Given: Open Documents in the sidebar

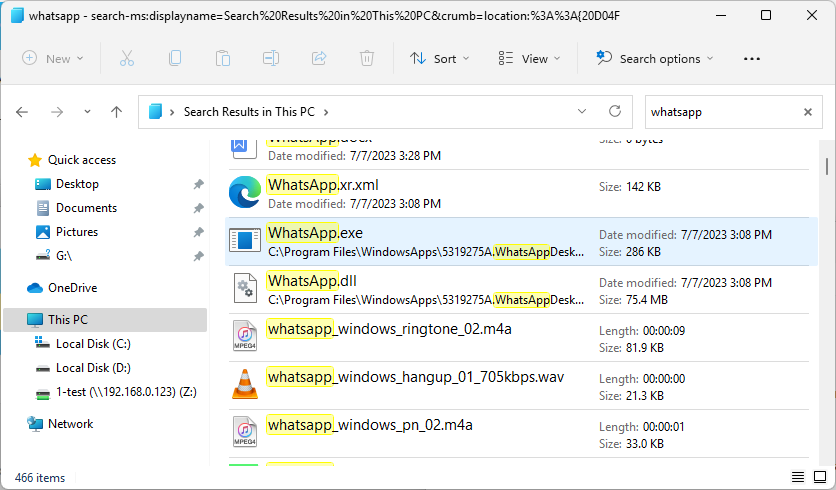Looking at the screenshot, I should (86, 208).
